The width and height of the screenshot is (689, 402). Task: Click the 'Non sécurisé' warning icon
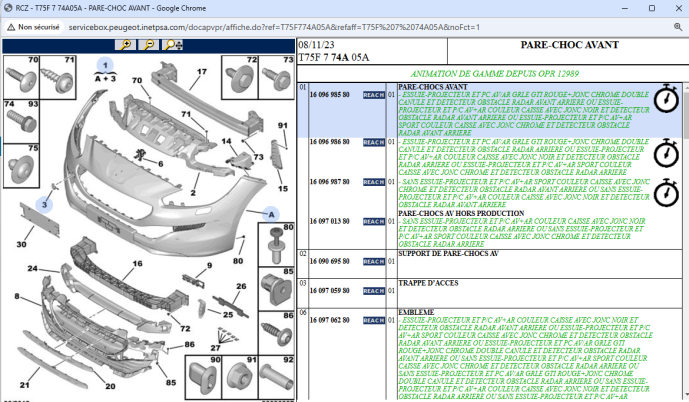click(x=11, y=27)
